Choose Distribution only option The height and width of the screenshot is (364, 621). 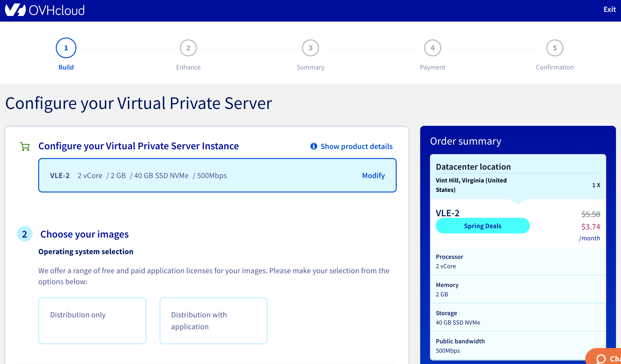(92, 321)
